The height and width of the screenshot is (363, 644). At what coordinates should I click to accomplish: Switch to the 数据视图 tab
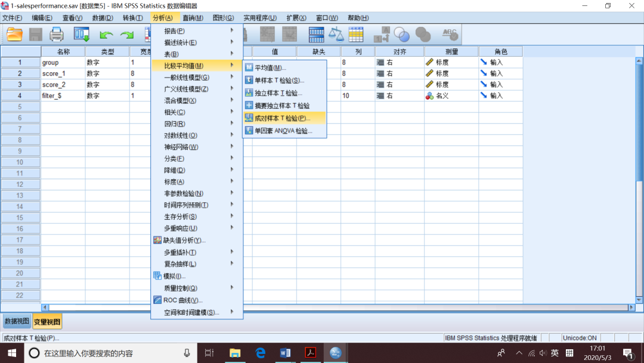coord(17,321)
